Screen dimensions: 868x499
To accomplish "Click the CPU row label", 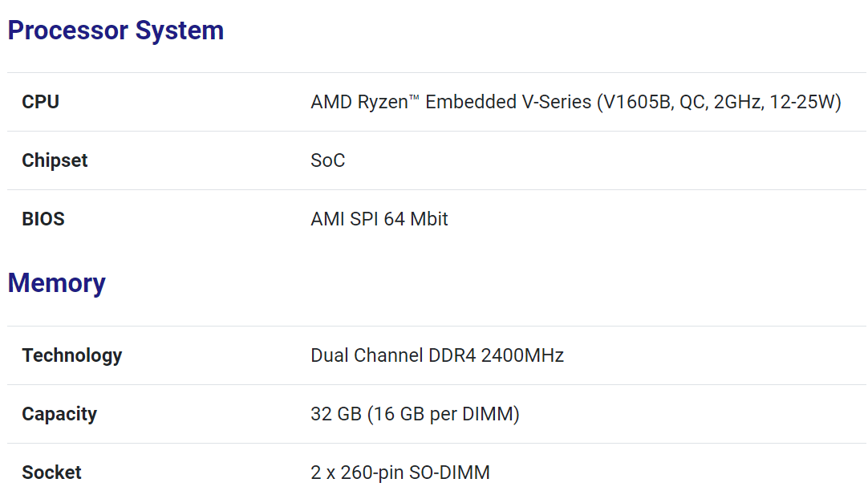I will [x=41, y=102].
